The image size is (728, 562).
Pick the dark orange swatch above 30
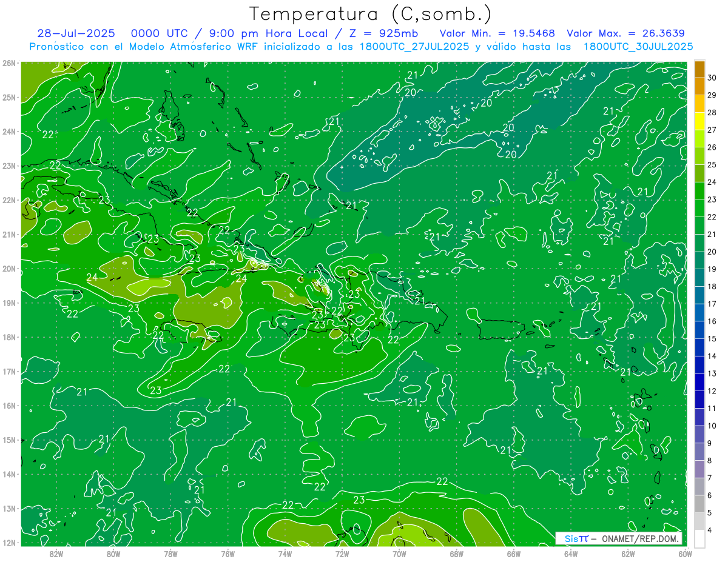click(699, 69)
